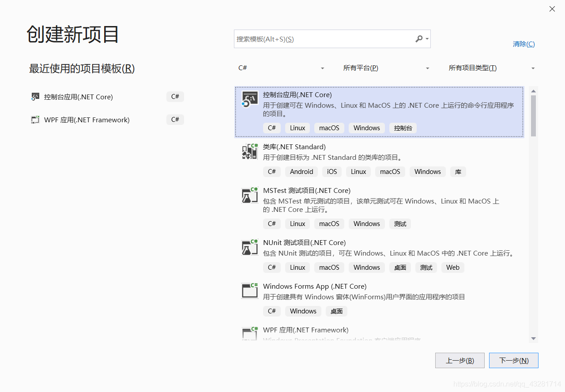The image size is (565, 392).
Task: Click 控制台 tag on console app template
Action: click(x=403, y=128)
